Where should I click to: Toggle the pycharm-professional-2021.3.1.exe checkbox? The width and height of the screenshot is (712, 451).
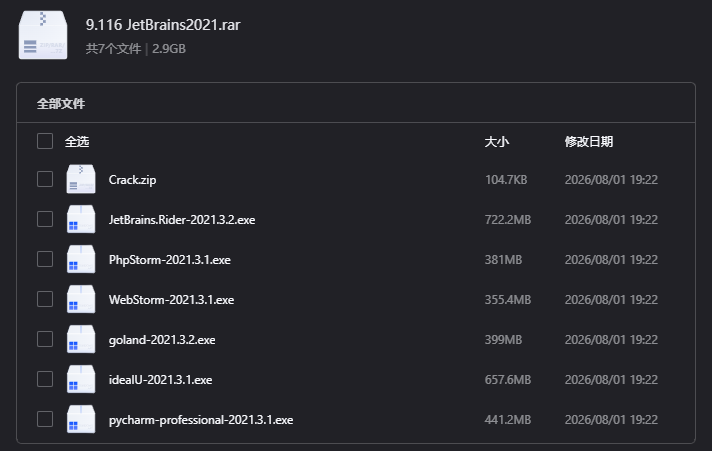coord(45,419)
